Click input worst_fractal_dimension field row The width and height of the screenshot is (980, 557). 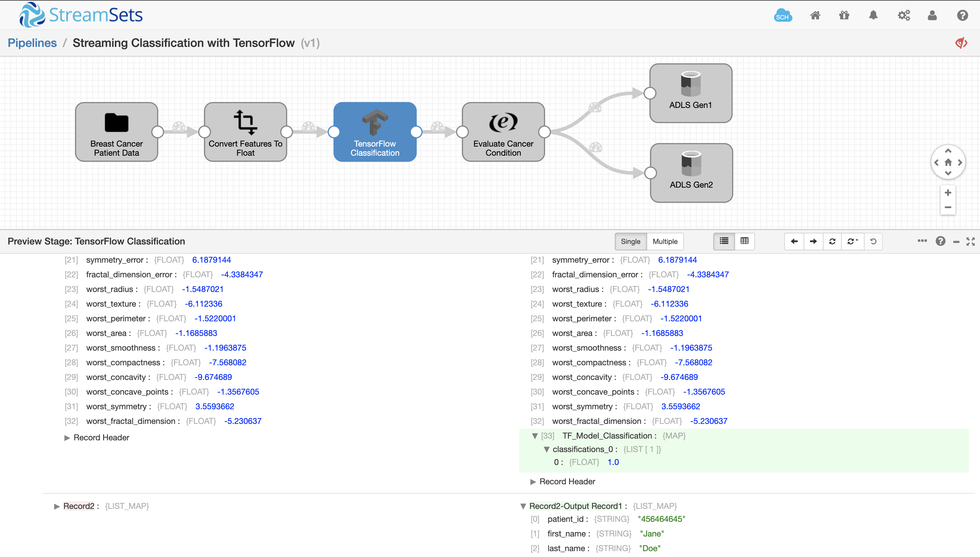pyautogui.click(x=163, y=421)
